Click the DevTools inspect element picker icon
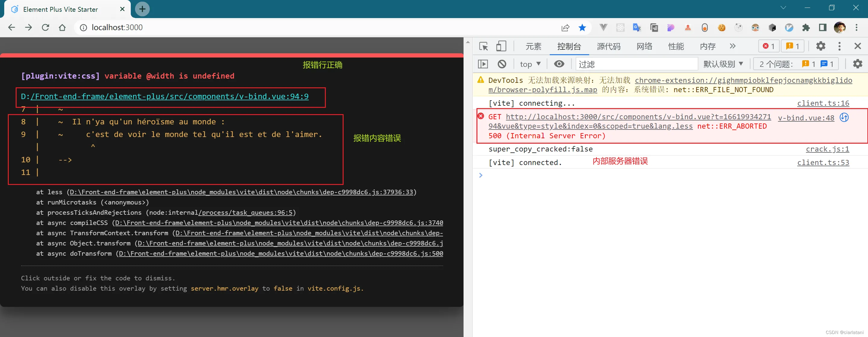The height and width of the screenshot is (337, 868). point(483,46)
